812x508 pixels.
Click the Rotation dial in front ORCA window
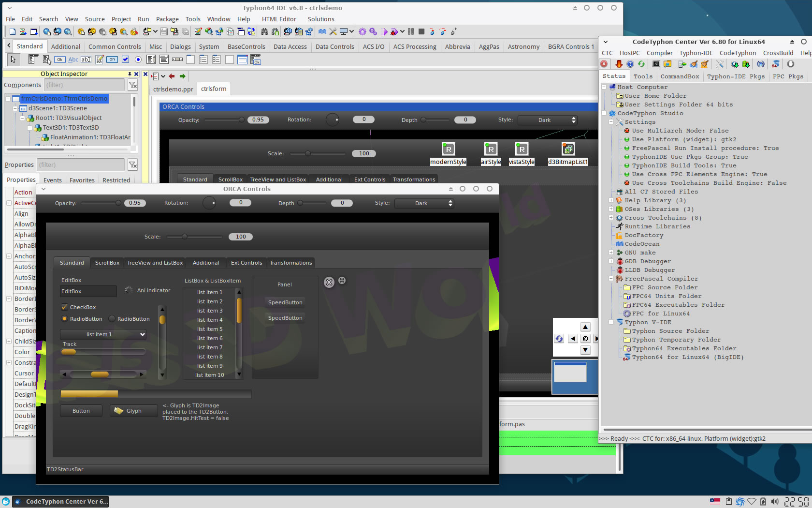coord(209,203)
